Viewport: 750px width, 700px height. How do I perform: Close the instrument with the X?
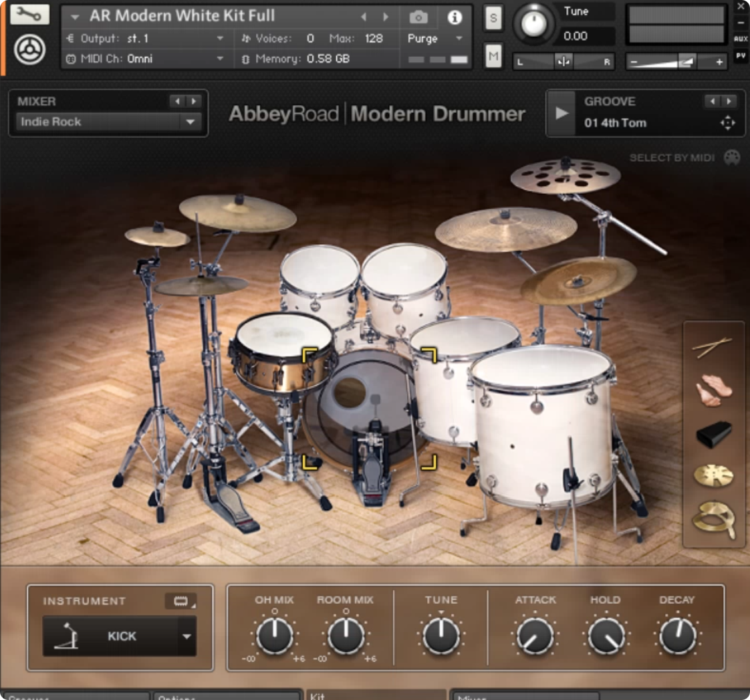click(x=741, y=7)
